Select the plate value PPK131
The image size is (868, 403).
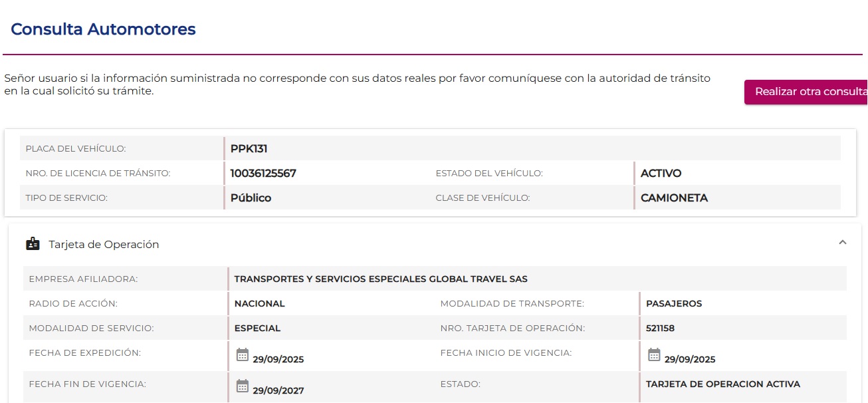(x=249, y=149)
